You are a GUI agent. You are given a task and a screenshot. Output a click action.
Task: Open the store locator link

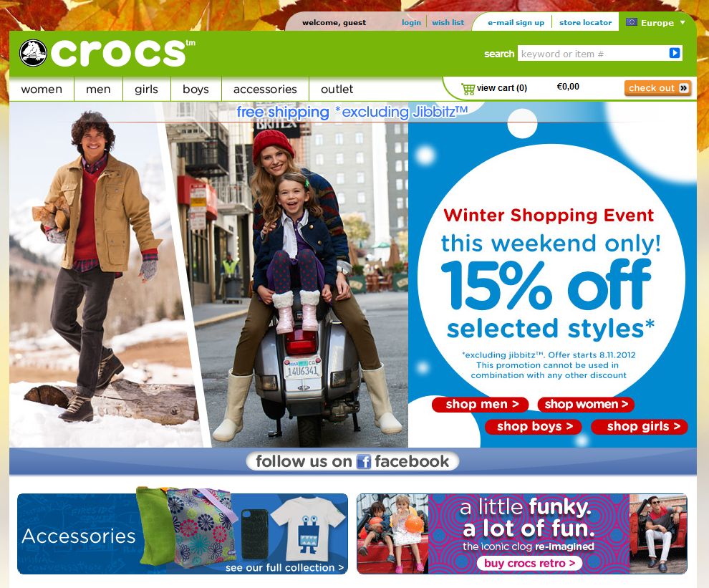click(585, 22)
